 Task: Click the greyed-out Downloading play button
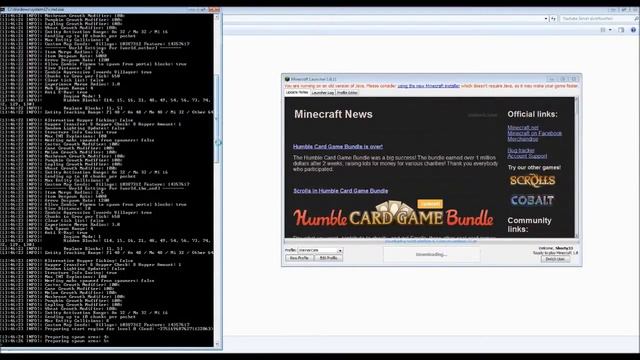(431, 254)
